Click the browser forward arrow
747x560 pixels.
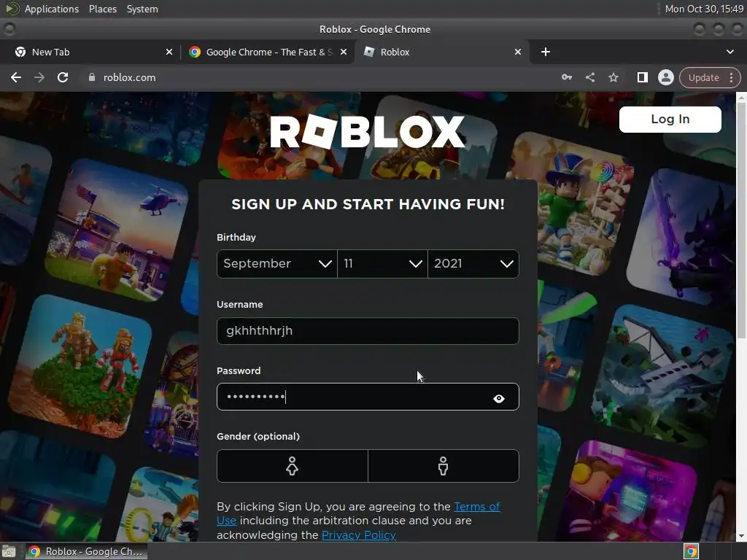(39, 77)
